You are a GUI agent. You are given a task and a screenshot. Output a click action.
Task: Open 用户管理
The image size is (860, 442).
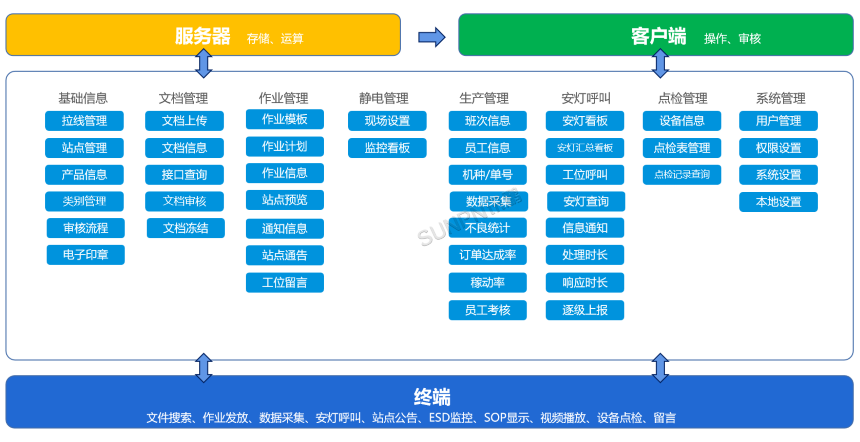point(778,121)
